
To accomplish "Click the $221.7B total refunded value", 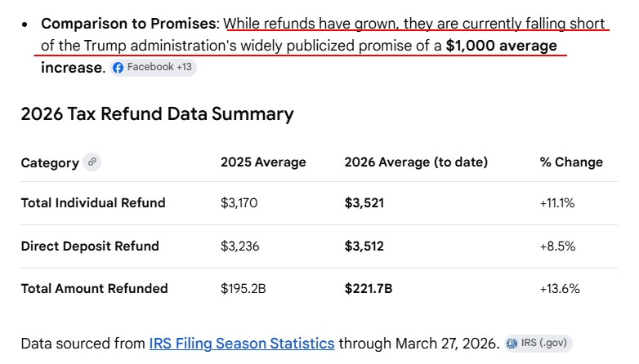I will 370,288.
